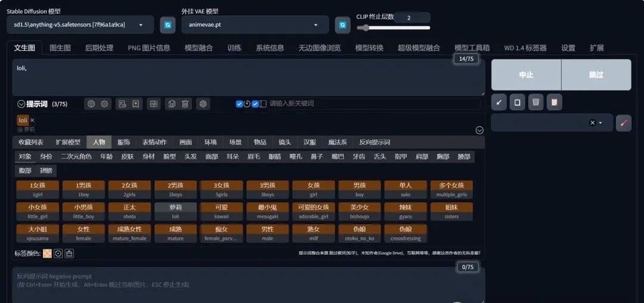This screenshot has height=303, width=644.
Task: Reset tag color with circular arrow icon
Action: click(58, 253)
